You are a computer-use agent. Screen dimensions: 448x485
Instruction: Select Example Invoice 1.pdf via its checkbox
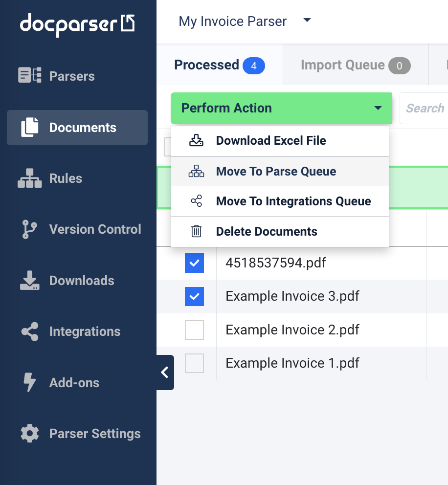click(194, 363)
